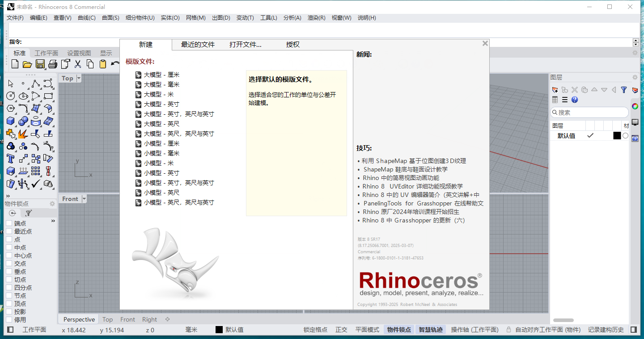Viewport: 644px width, 339px height.
Task: Select the Explode tool icon
Action: 23,134
